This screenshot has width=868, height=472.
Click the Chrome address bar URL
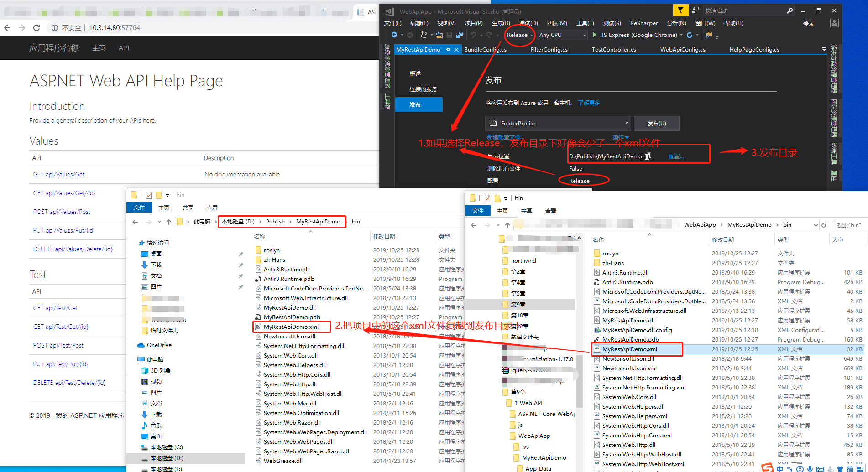115,28
